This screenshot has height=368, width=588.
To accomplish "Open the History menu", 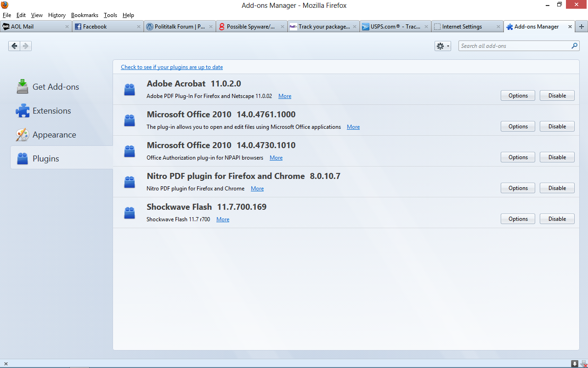I will [57, 15].
